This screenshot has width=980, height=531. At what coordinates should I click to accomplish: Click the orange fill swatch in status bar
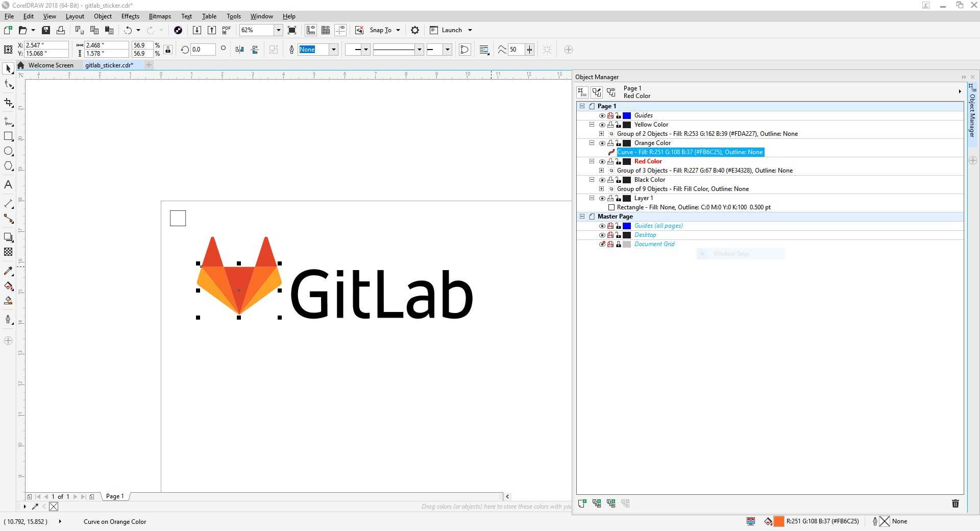point(779,521)
